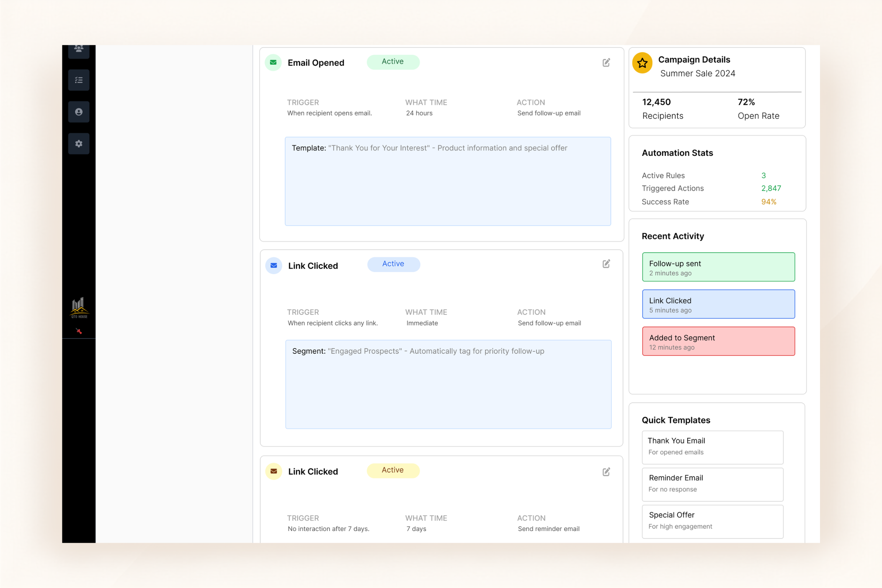
Task: Click the red pin icon under the logo
Action: tap(79, 331)
